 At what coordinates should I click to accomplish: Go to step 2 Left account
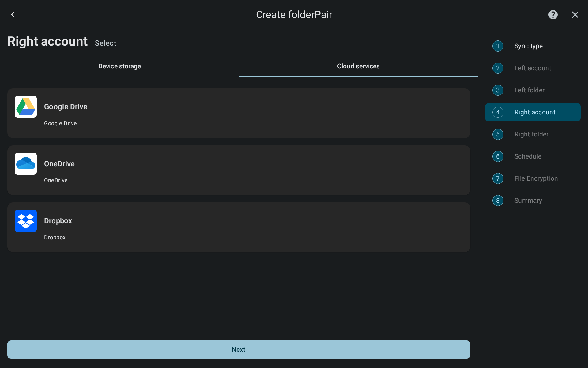click(x=533, y=68)
